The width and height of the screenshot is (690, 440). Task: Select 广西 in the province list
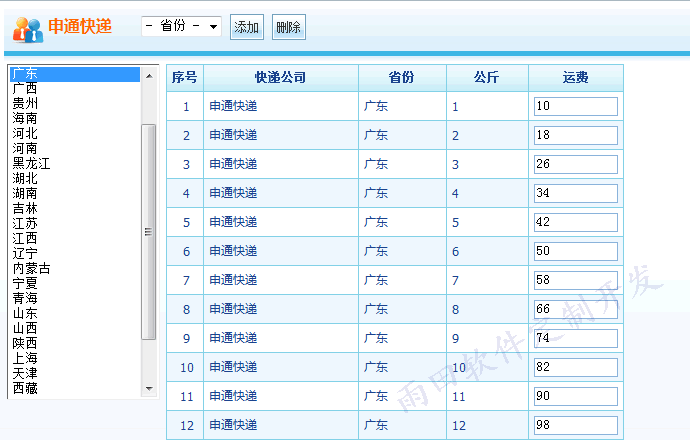75,88
